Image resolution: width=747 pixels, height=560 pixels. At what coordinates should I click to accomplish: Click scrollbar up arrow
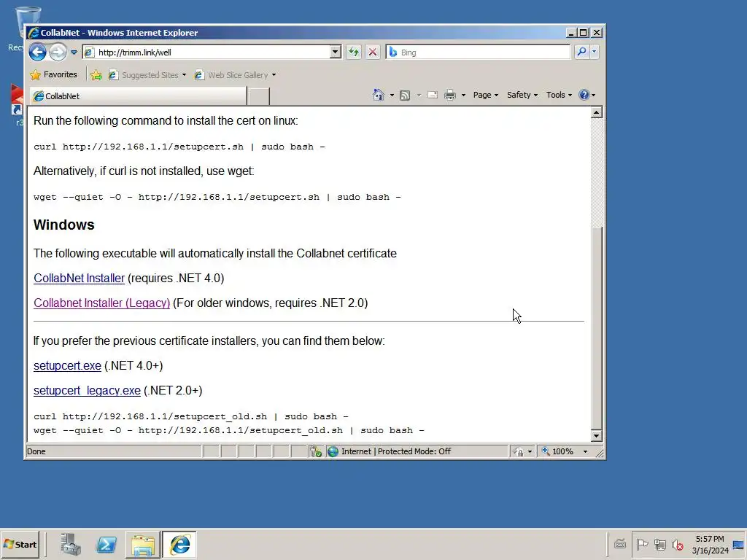(597, 112)
